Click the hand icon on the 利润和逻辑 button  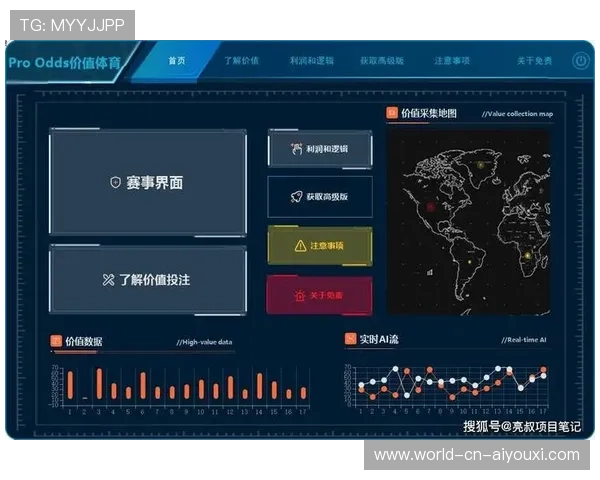click(296, 149)
